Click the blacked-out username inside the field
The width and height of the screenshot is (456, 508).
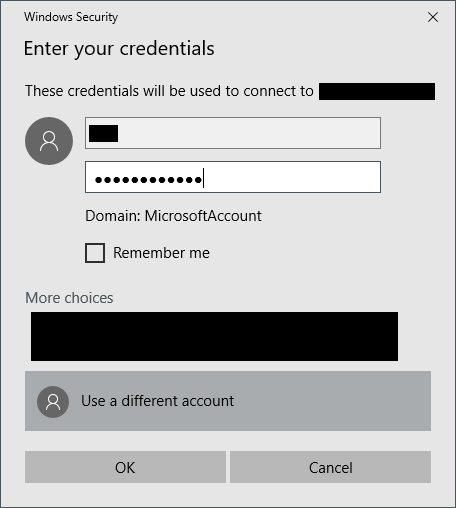[x=103, y=133]
